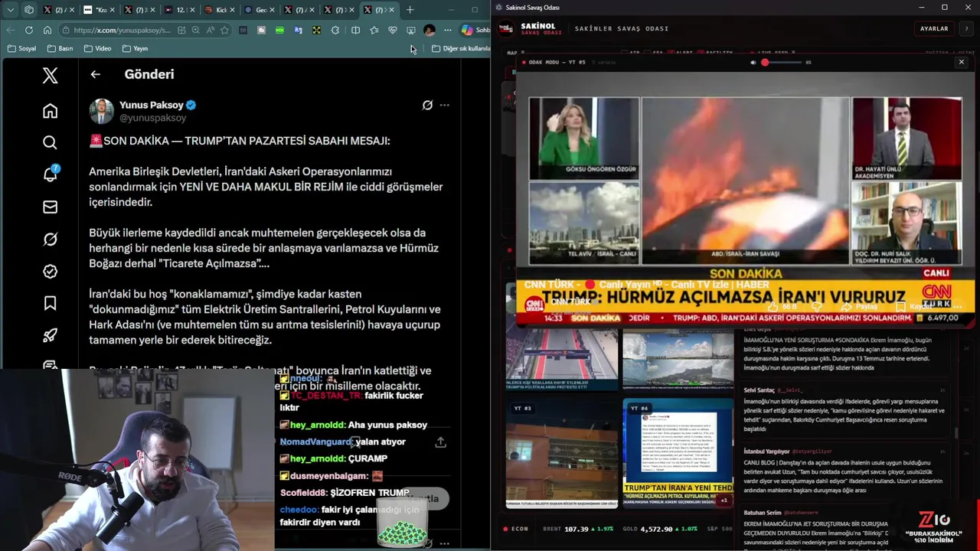Go back from the Gönderi post view

tap(95, 74)
